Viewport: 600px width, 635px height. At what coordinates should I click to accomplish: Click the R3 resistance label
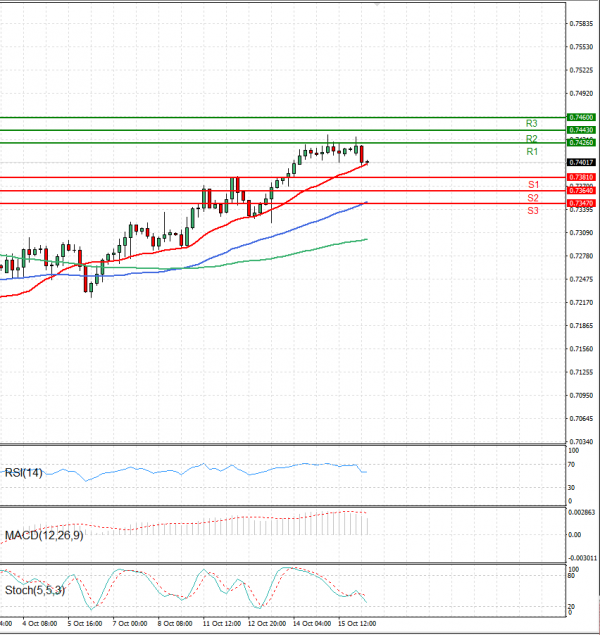coord(531,123)
